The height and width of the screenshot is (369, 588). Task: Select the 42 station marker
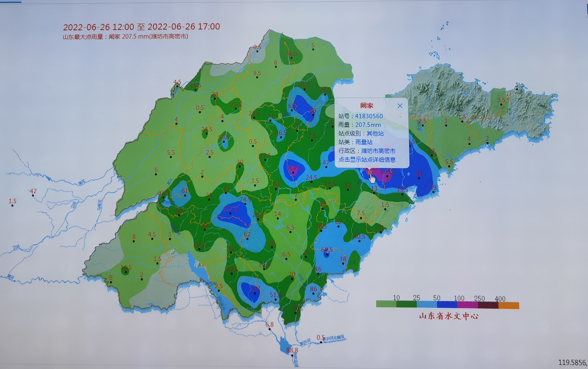click(33, 195)
